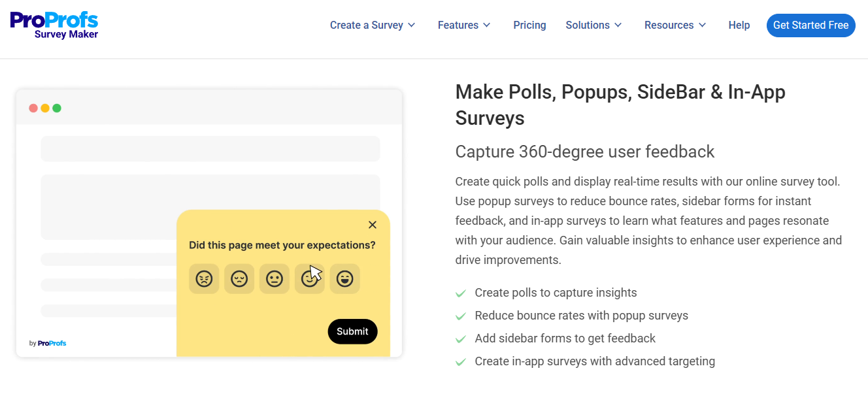Viewport: 868px width, 396px height.
Task: Open the Features dropdown menu
Action: point(464,25)
